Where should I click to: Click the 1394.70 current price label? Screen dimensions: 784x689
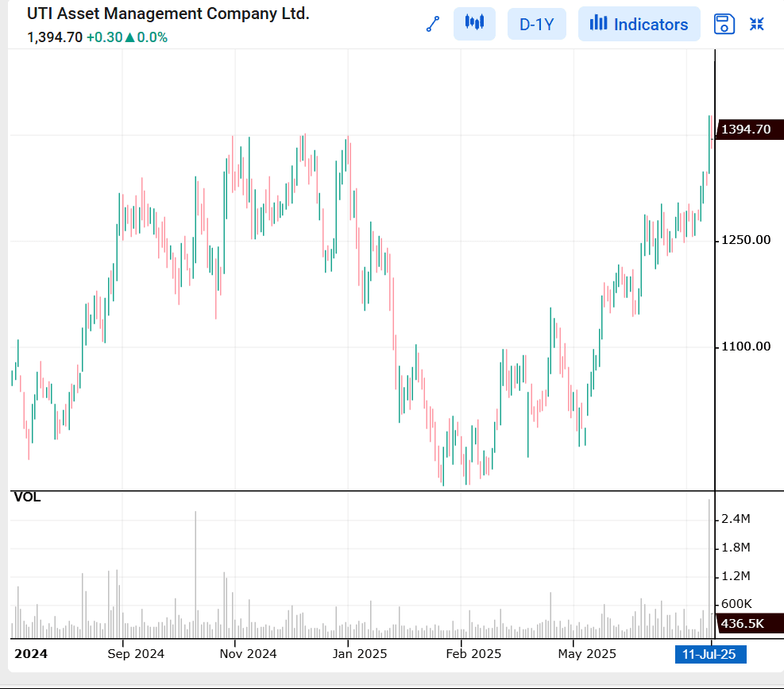point(750,130)
